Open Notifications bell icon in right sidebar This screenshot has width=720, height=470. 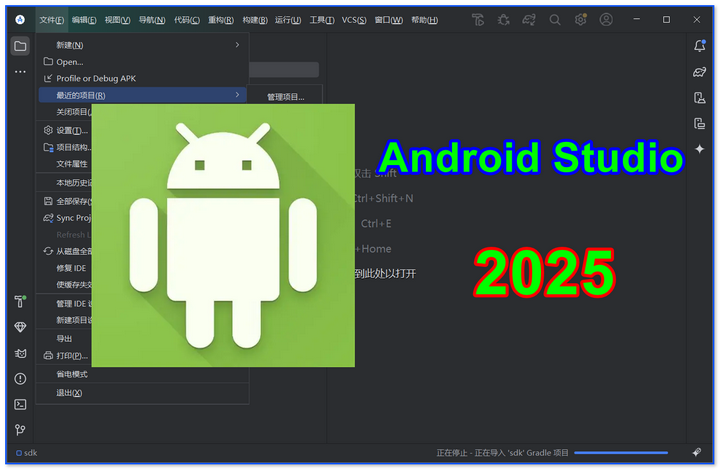click(699, 46)
